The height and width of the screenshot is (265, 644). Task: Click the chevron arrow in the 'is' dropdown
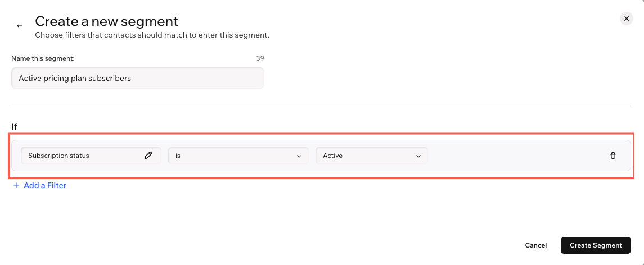[x=299, y=156]
